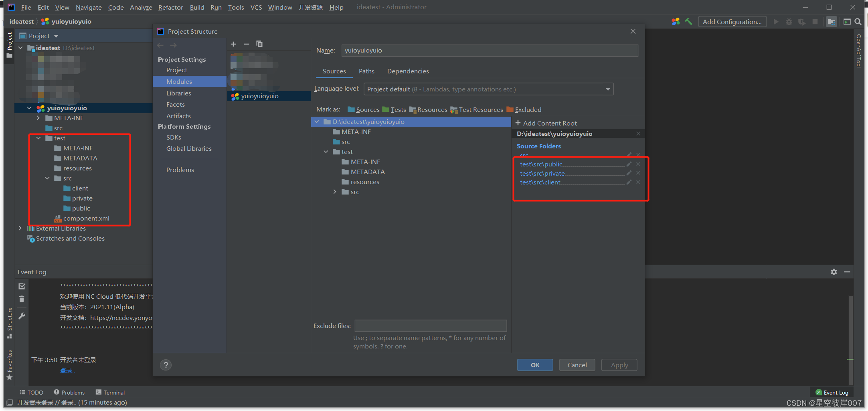Open the VCS menu
The height and width of the screenshot is (411, 868).
tap(256, 7)
